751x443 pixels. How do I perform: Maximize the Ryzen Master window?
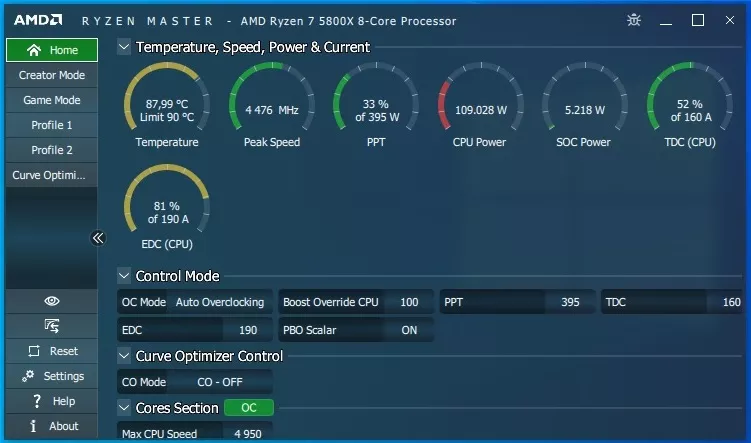point(698,20)
